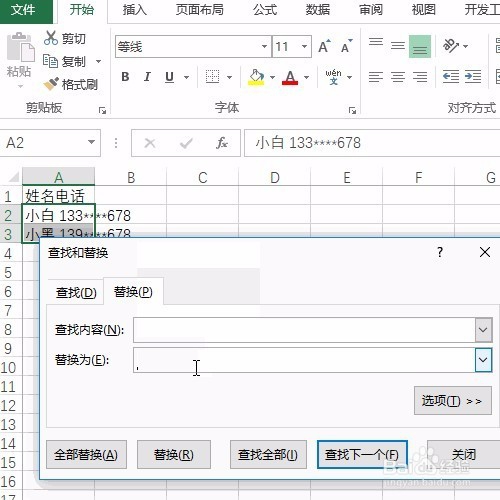Click the 替换为(E) input field
The width and height of the screenshot is (500, 500).
click(x=304, y=360)
